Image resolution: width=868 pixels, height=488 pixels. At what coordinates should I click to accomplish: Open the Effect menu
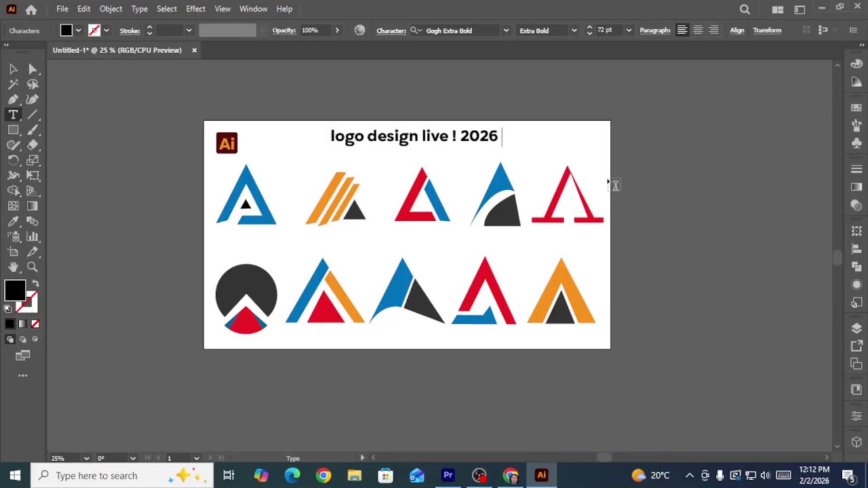click(195, 9)
